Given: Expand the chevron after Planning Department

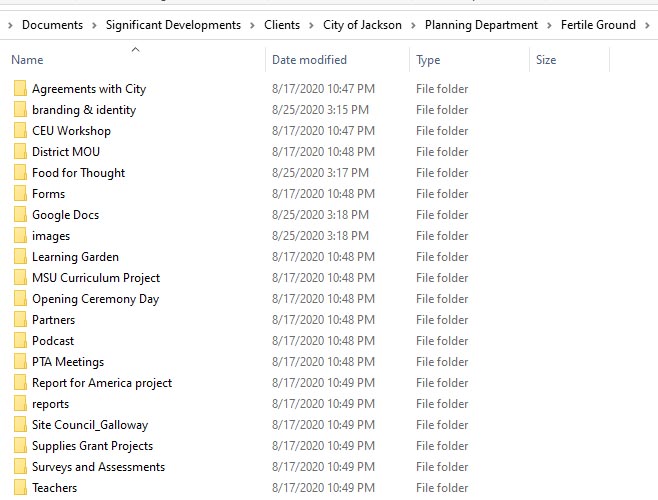Looking at the screenshot, I should click(549, 26).
